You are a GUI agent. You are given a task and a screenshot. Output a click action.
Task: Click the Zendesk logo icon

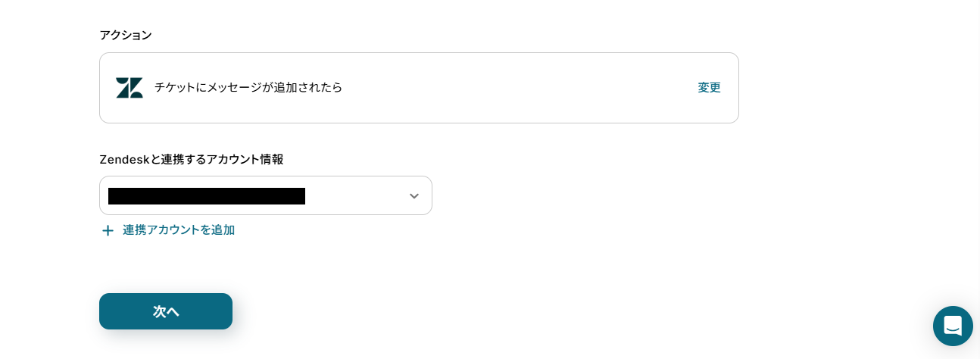(129, 88)
